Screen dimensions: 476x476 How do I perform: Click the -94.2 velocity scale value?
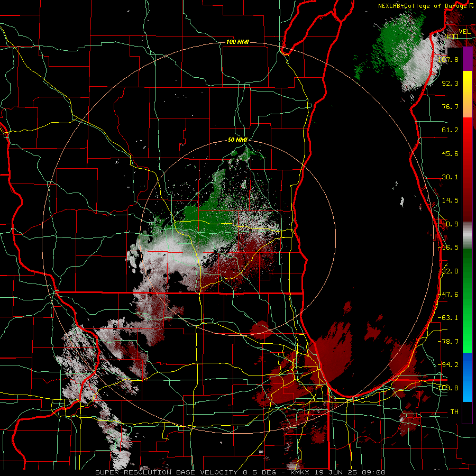click(x=448, y=365)
